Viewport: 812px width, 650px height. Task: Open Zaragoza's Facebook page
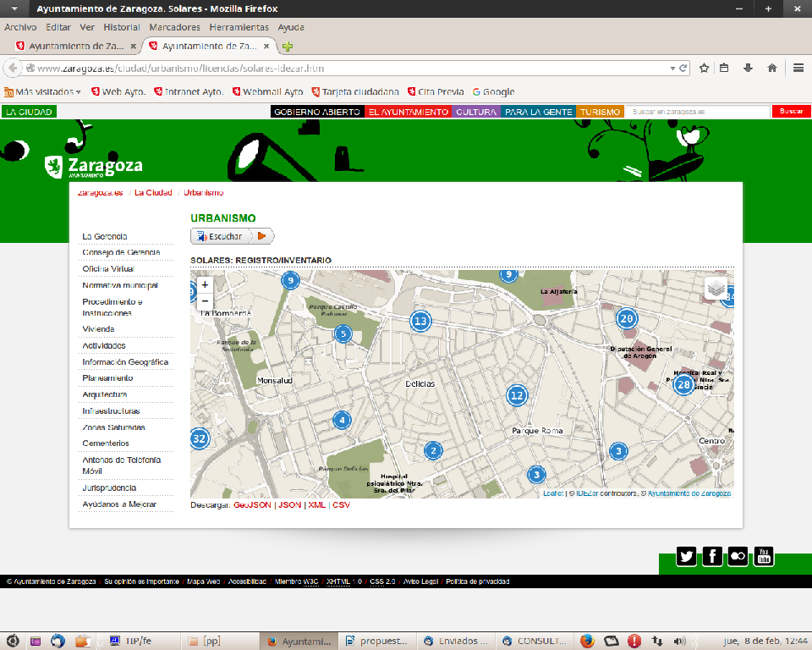click(x=712, y=556)
